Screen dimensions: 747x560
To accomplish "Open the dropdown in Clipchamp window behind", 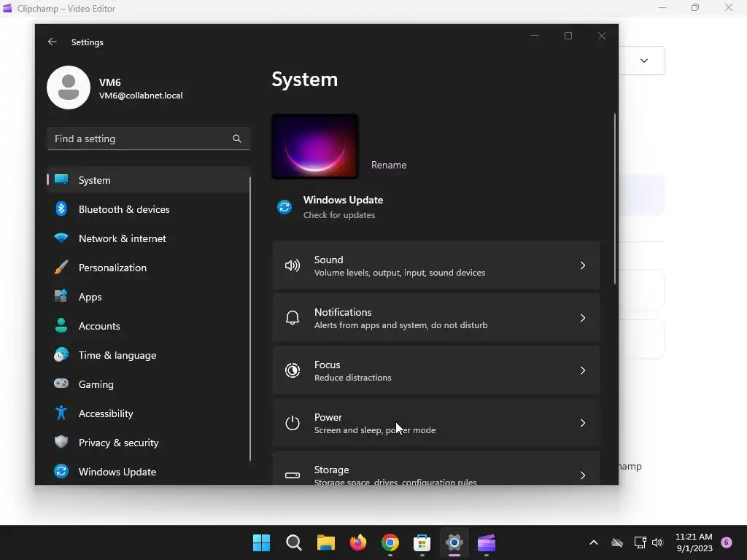I will pyautogui.click(x=644, y=61).
